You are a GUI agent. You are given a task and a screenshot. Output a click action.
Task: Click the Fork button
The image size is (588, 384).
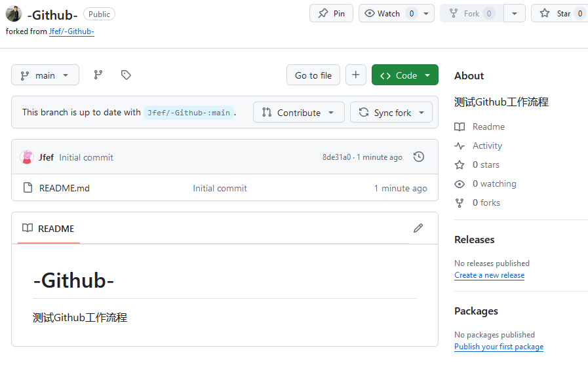pos(472,14)
